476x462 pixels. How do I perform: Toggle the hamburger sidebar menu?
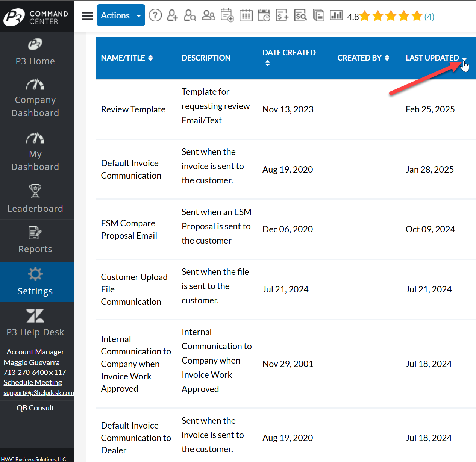(x=88, y=16)
